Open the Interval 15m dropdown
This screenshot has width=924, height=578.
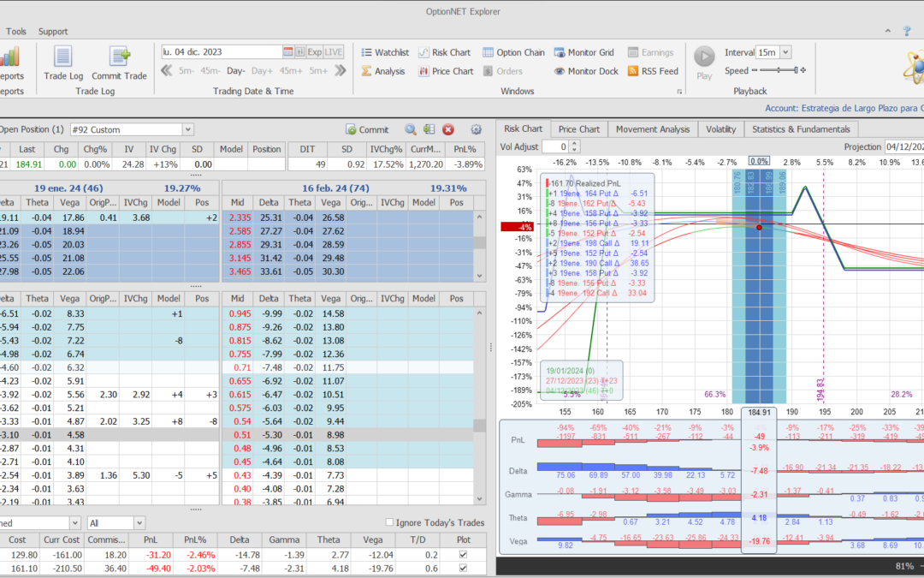click(x=786, y=52)
